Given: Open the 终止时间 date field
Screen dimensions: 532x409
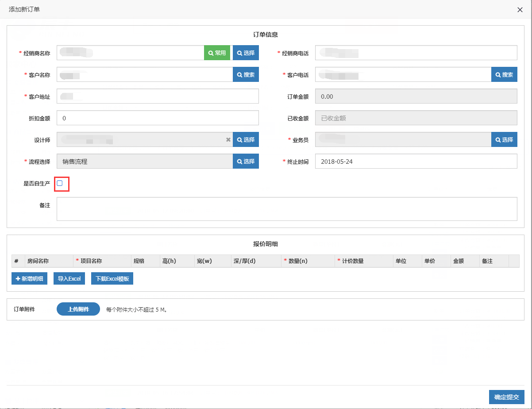Looking at the screenshot, I should pos(416,161).
